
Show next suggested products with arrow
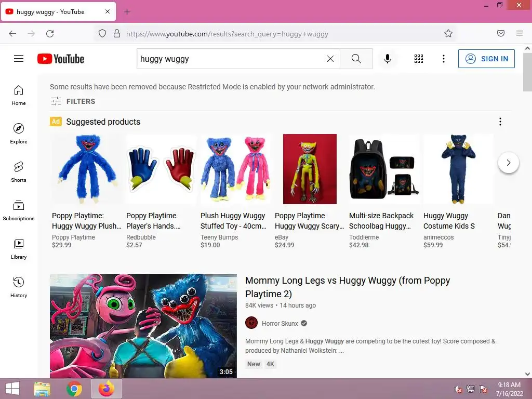coord(508,163)
